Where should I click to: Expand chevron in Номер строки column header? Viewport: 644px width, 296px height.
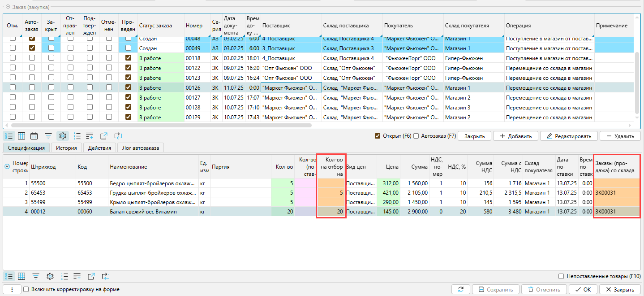point(7,166)
